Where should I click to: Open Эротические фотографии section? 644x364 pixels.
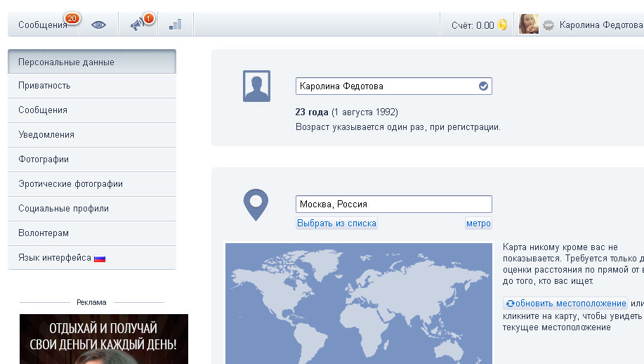pos(92,184)
